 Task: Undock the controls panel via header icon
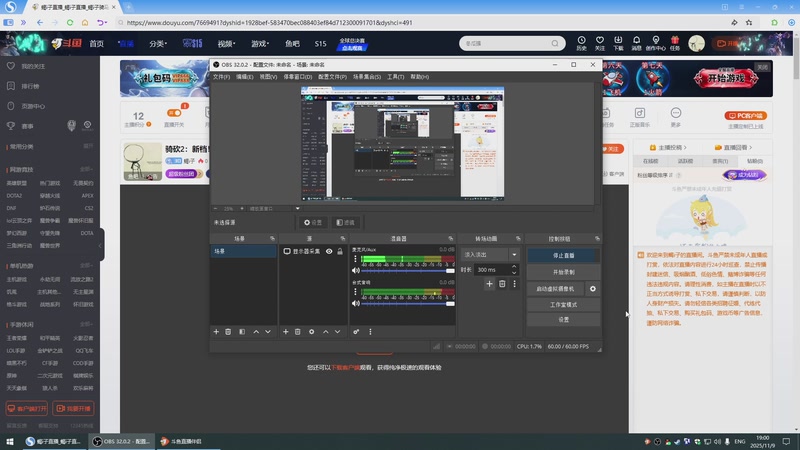597,239
